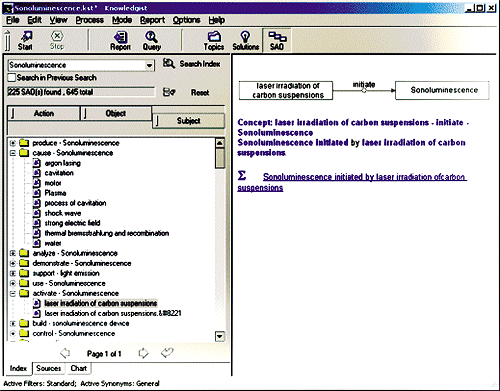This screenshot has width=500, height=391.
Task: Expand the demonstrate - Sonoluminescence node
Action: [13, 263]
